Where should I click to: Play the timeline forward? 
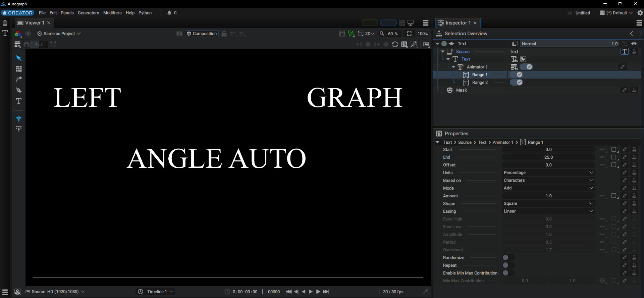[311, 292]
